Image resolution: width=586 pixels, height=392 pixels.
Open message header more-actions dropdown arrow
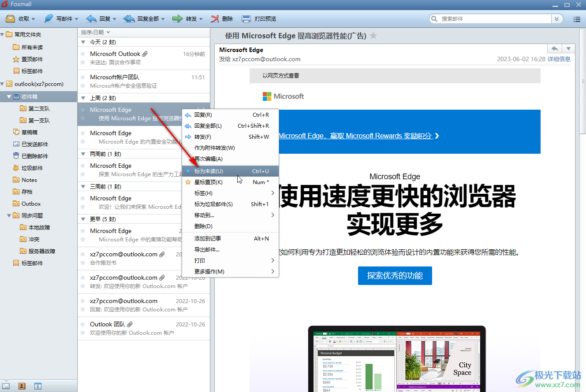[x=569, y=49]
